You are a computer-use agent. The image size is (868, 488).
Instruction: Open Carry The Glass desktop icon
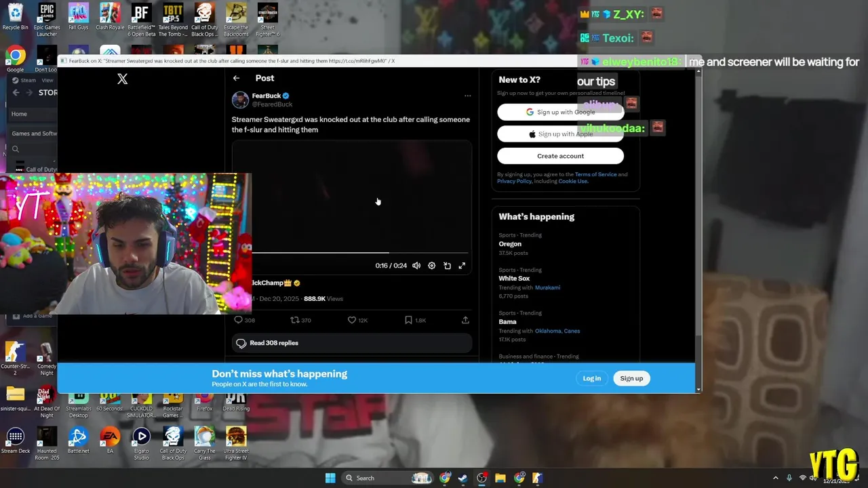204,444
